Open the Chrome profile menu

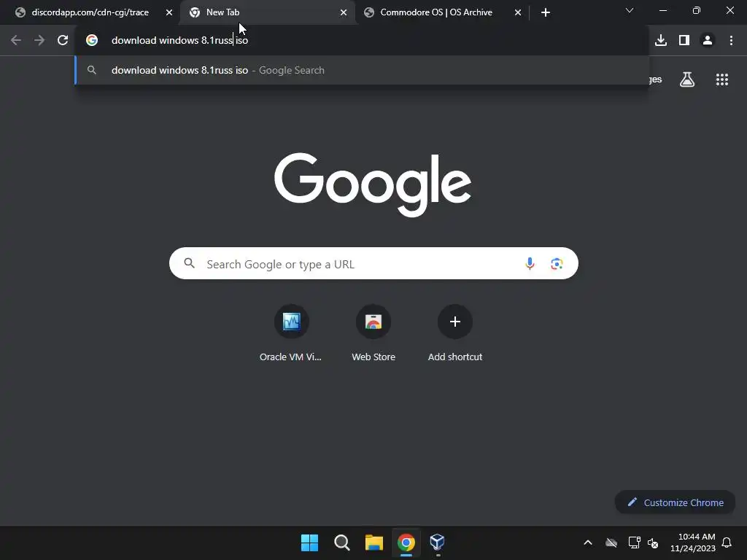click(708, 41)
